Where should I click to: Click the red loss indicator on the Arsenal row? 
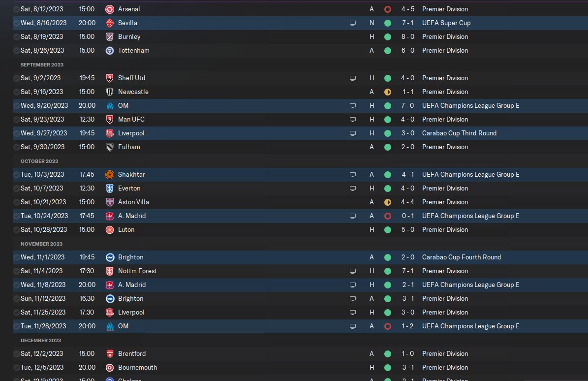pyautogui.click(x=387, y=9)
